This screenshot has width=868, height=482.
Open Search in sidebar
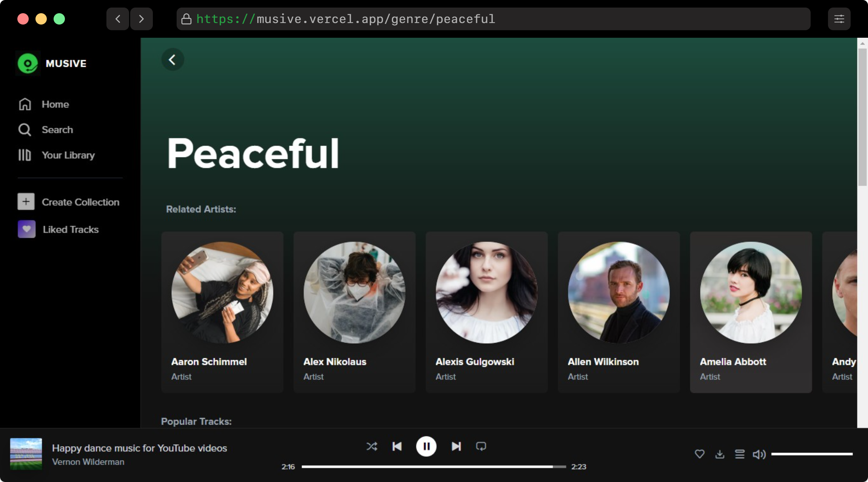(57, 130)
